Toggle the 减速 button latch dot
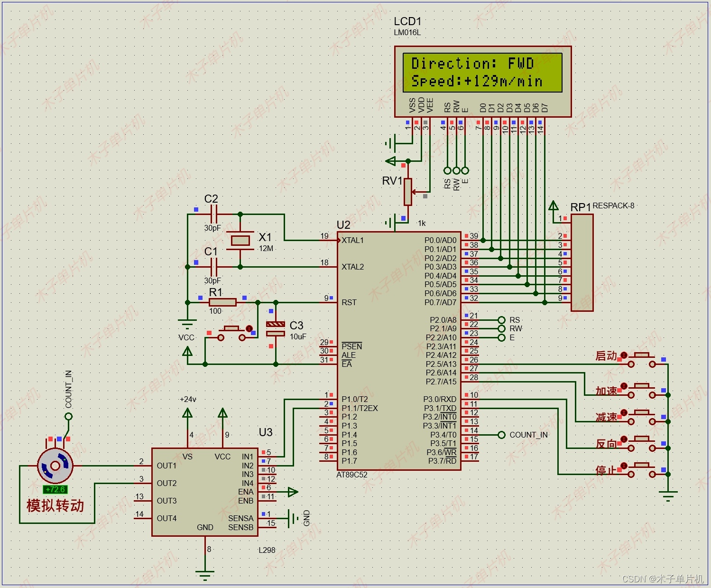This screenshot has width=711, height=588. tap(624, 412)
